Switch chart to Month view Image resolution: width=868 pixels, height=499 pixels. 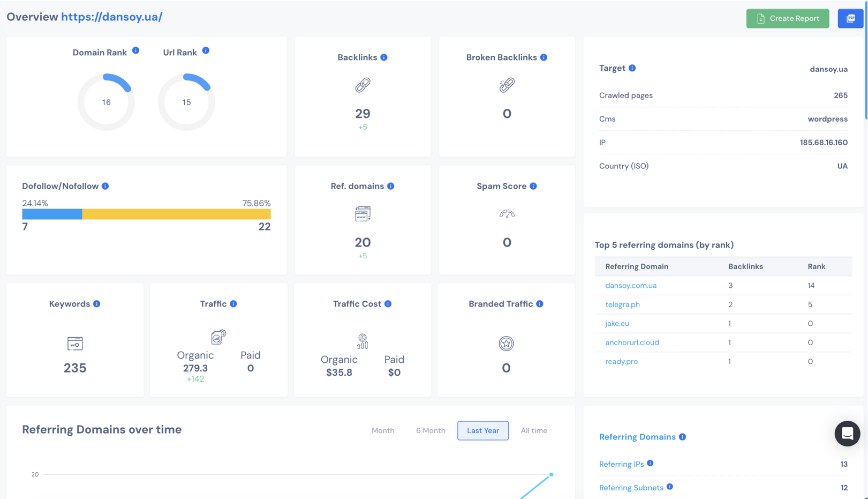tap(383, 430)
